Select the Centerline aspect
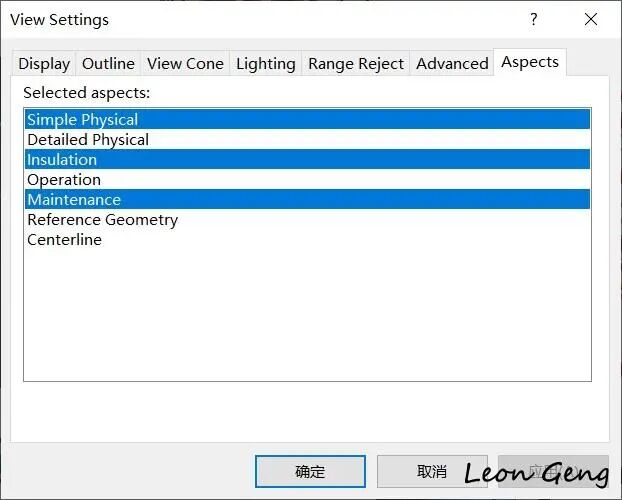 [x=307, y=240]
